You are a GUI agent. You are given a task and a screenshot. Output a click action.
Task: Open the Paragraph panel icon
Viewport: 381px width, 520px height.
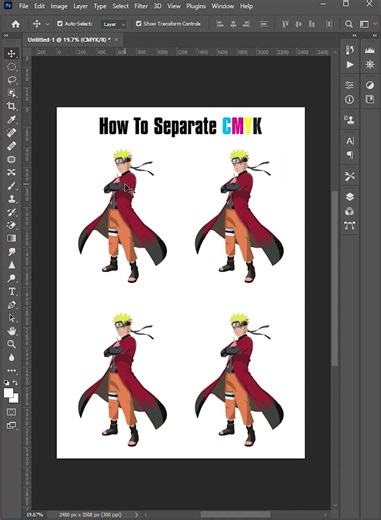click(350, 155)
